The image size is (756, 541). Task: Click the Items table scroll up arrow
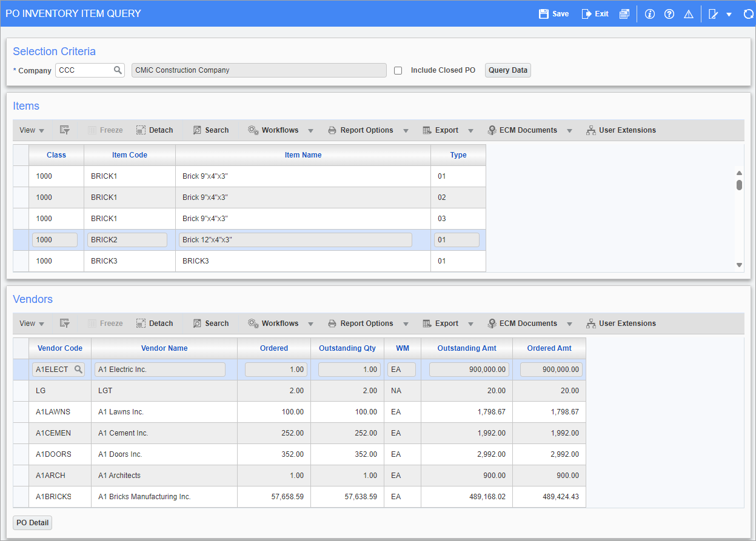(x=739, y=173)
